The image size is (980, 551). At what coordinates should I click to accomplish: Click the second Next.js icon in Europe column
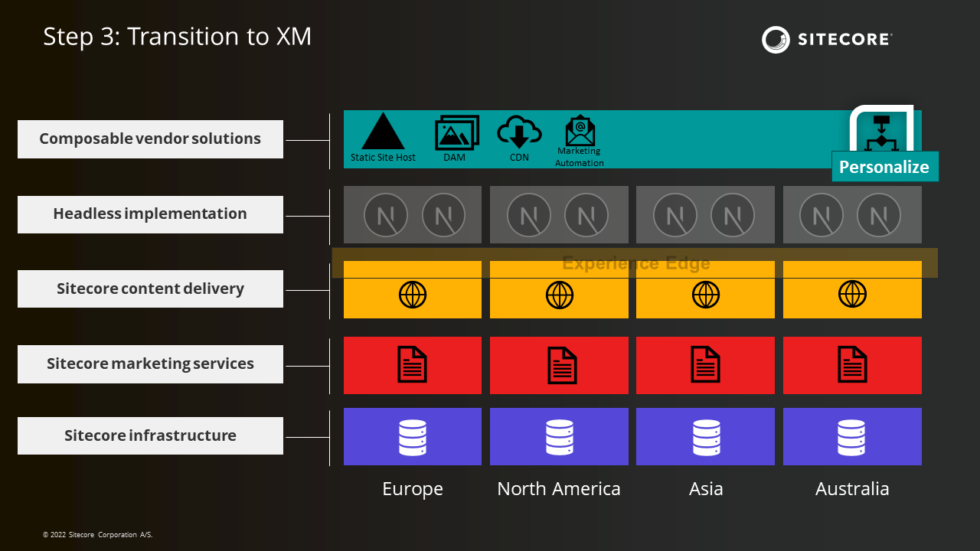point(444,215)
